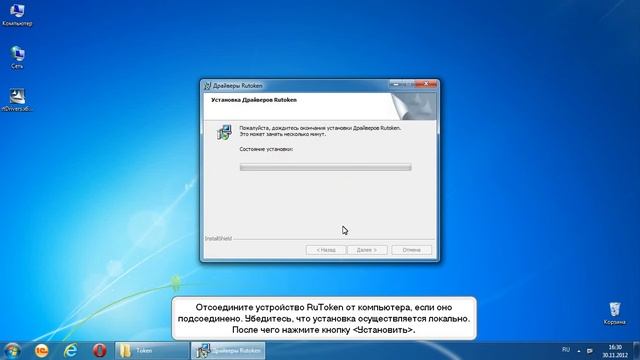640x360 pixels.
Task: Click the Драйверы Rutoken title bar text
Action: pos(238,86)
